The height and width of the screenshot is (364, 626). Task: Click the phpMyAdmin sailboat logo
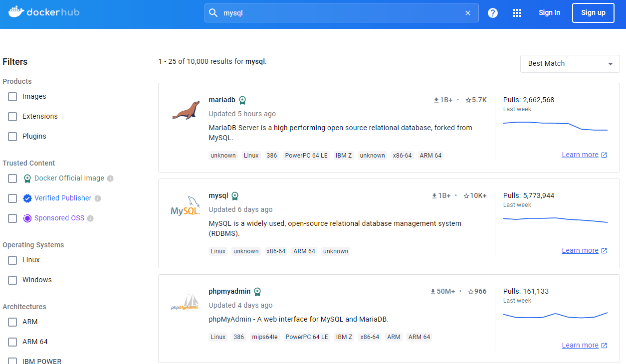pyautogui.click(x=186, y=302)
